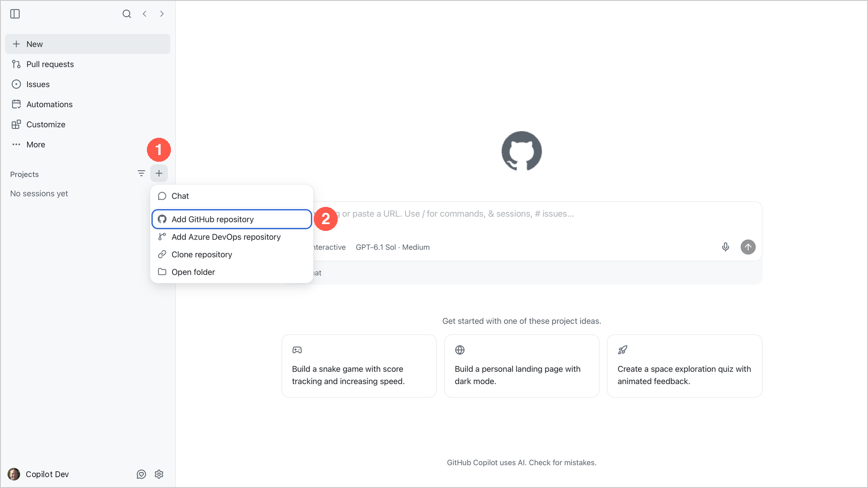Click the GitHub logo above the prompt
The image size is (868, 488).
coord(522,151)
